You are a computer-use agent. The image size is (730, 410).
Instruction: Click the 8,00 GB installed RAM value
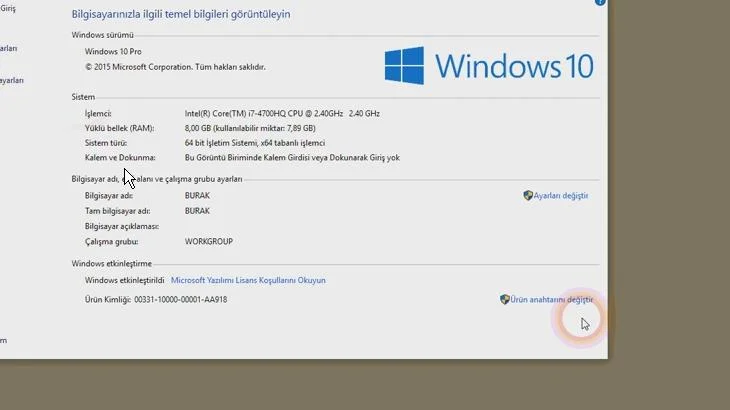click(250, 129)
